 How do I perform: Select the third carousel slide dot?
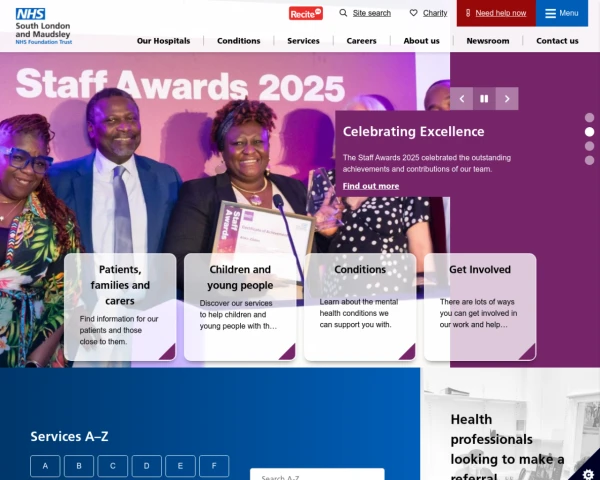pos(589,146)
